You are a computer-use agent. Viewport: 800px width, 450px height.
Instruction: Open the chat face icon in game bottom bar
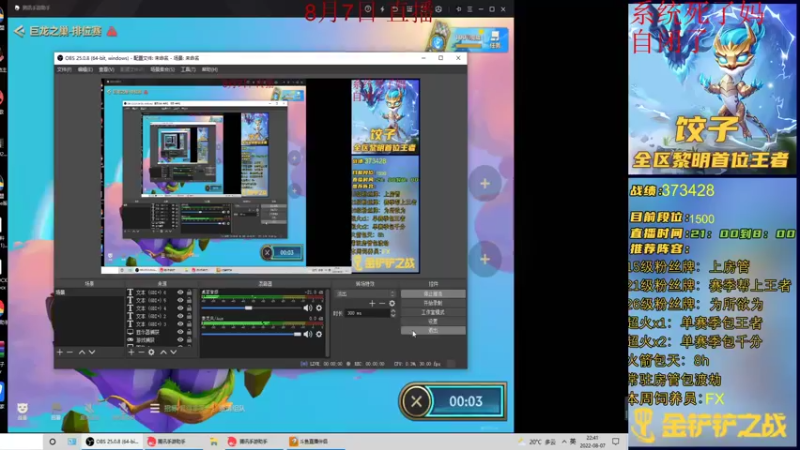(x=22, y=409)
